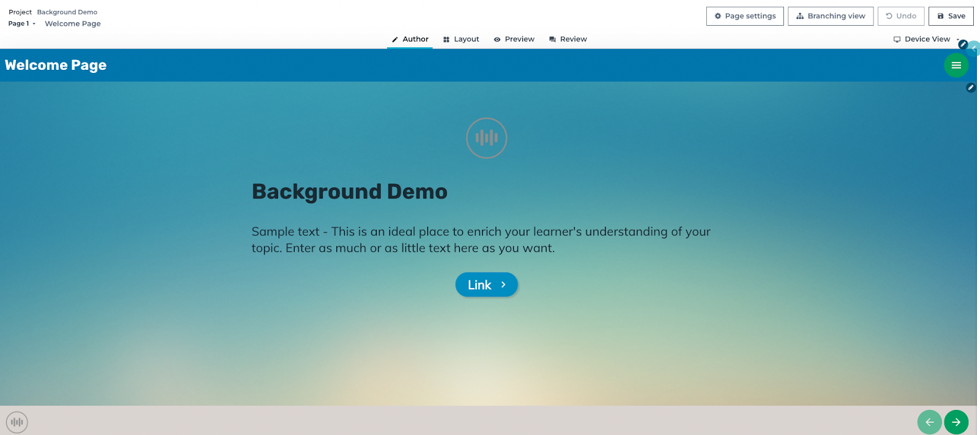
Task: Switch to the Author tab
Action: pos(410,39)
